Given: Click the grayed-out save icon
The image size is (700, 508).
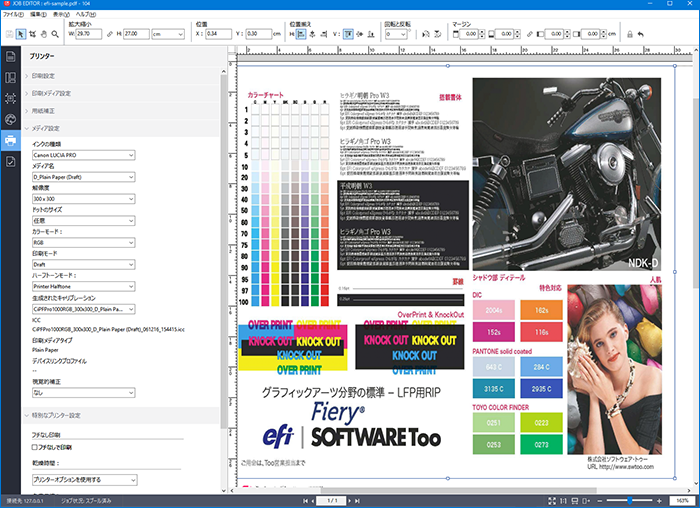Looking at the screenshot, I should coord(10,34).
